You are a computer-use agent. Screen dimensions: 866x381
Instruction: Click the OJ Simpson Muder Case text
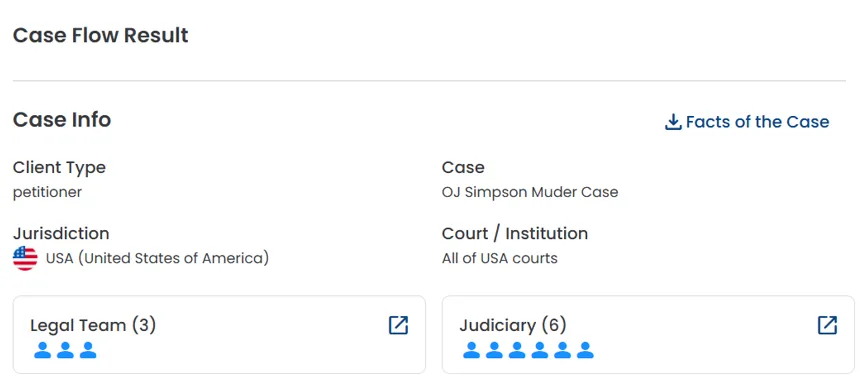530,192
